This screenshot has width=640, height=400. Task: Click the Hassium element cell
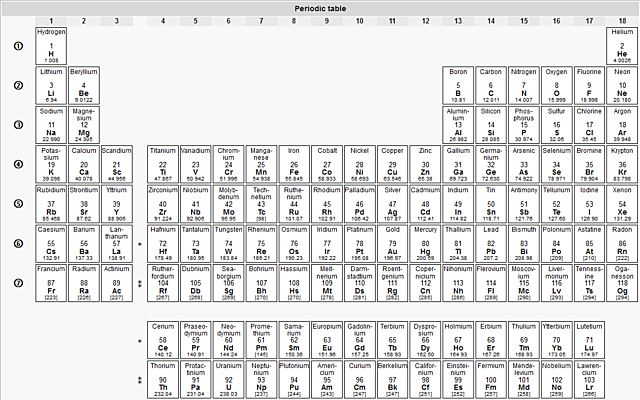click(294, 283)
